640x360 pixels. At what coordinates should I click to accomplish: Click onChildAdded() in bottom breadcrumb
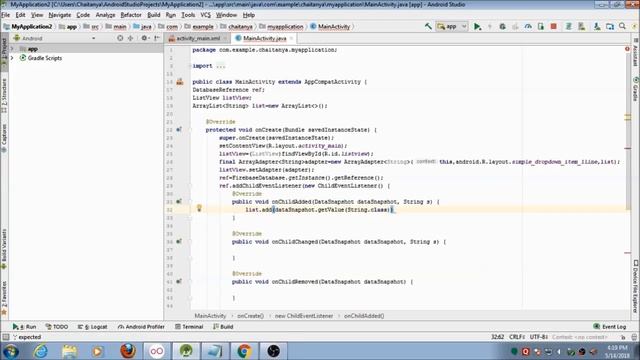point(364,316)
